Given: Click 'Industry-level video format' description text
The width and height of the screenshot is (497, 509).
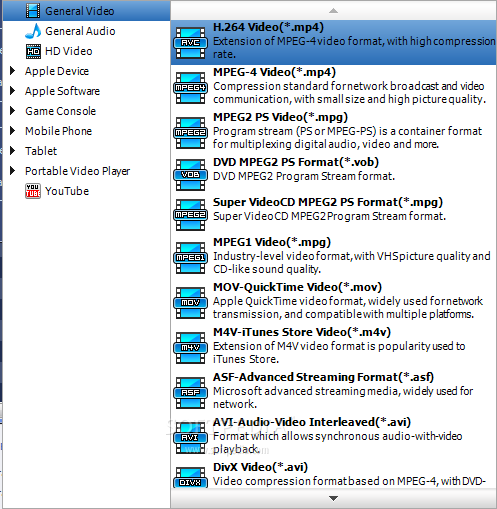Looking at the screenshot, I should click(x=352, y=262).
